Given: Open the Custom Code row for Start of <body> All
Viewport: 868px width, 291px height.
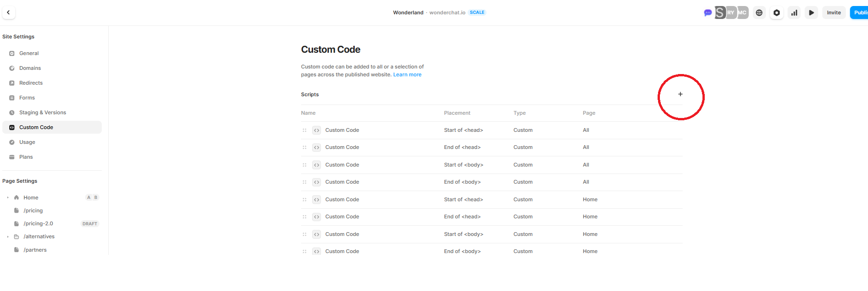Looking at the screenshot, I should [x=342, y=165].
